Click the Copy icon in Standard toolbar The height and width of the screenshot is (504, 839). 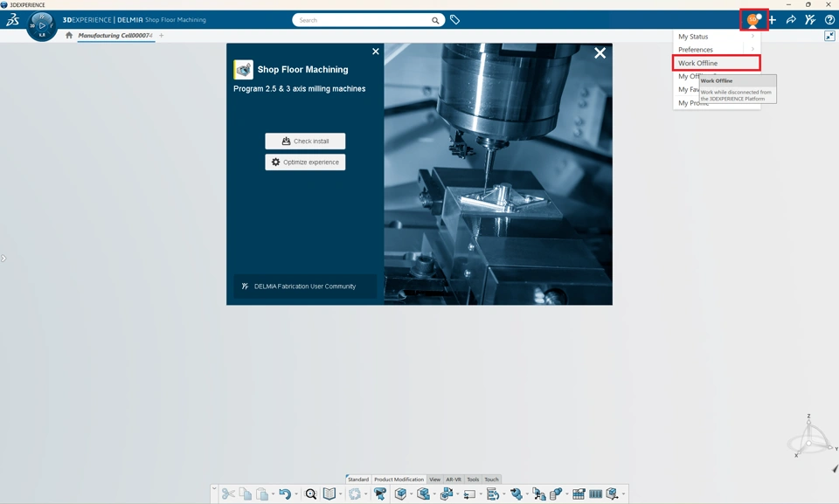coord(245,494)
